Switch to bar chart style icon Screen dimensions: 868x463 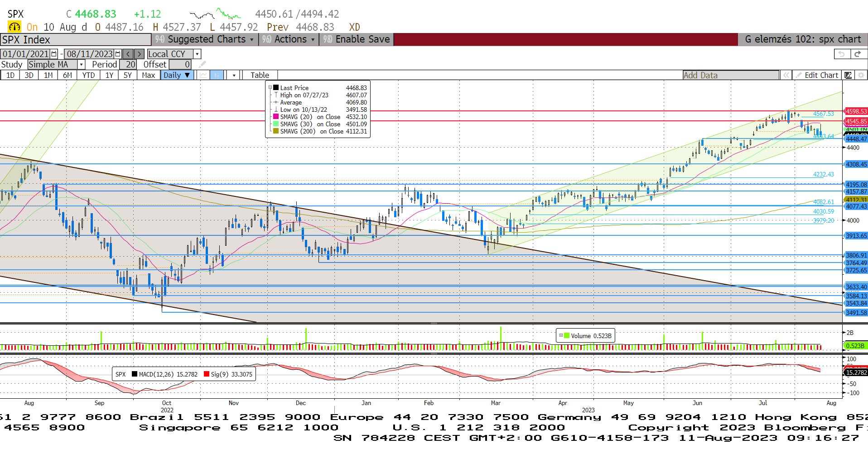(217, 75)
